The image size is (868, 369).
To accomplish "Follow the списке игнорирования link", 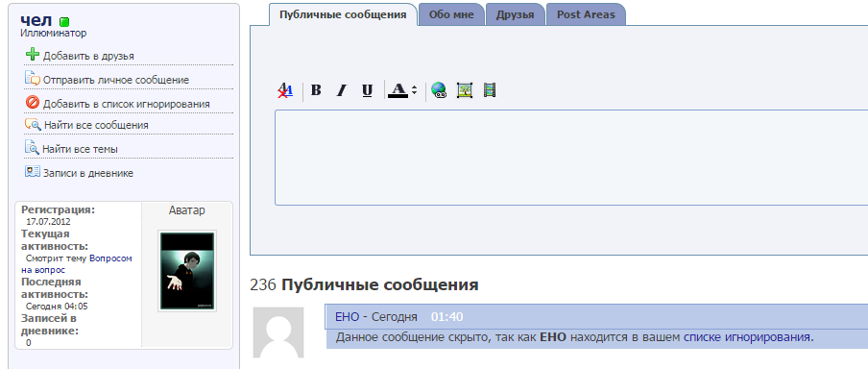I will coord(747,337).
